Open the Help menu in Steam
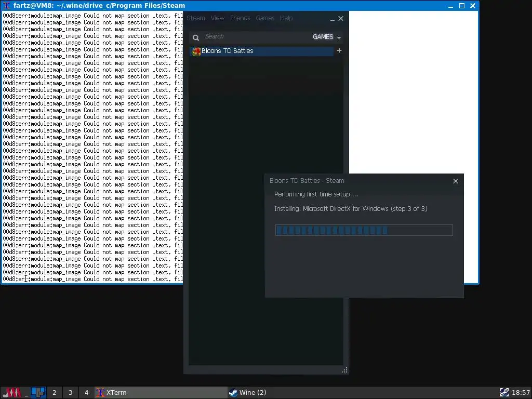 point(286,18)
